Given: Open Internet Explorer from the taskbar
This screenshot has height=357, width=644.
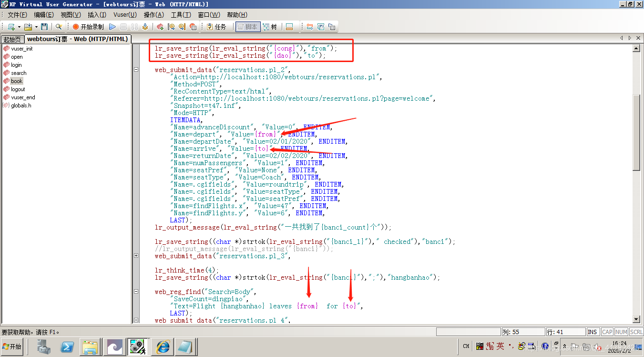Looking at the screenshot, I should (162, 346).
